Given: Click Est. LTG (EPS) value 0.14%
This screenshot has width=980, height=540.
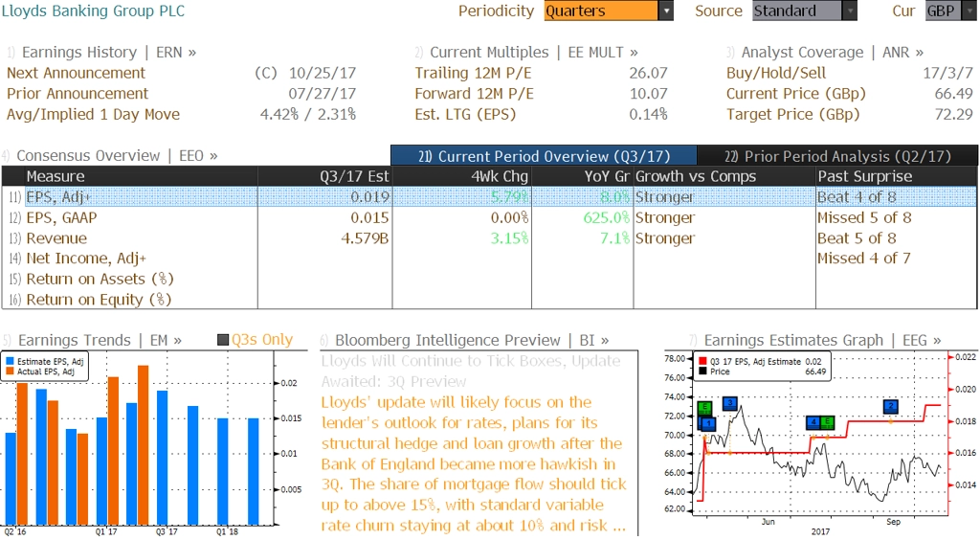Looking at the screenshot, I should pos(648,114).
